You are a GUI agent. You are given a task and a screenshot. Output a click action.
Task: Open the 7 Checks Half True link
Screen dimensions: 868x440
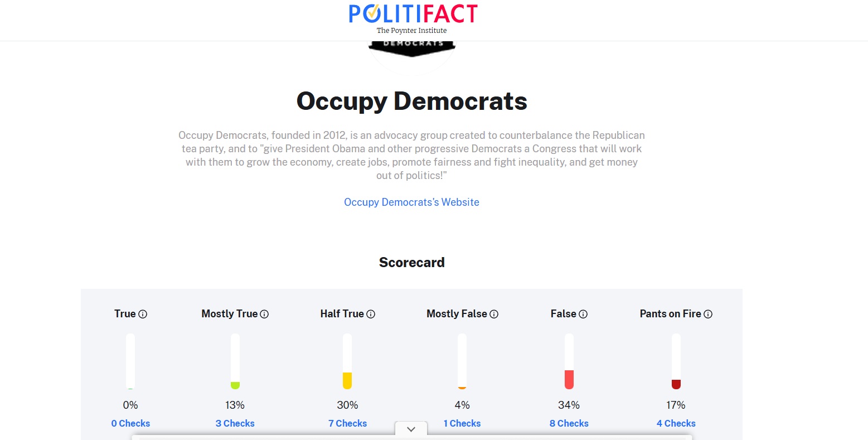point(347,423)
